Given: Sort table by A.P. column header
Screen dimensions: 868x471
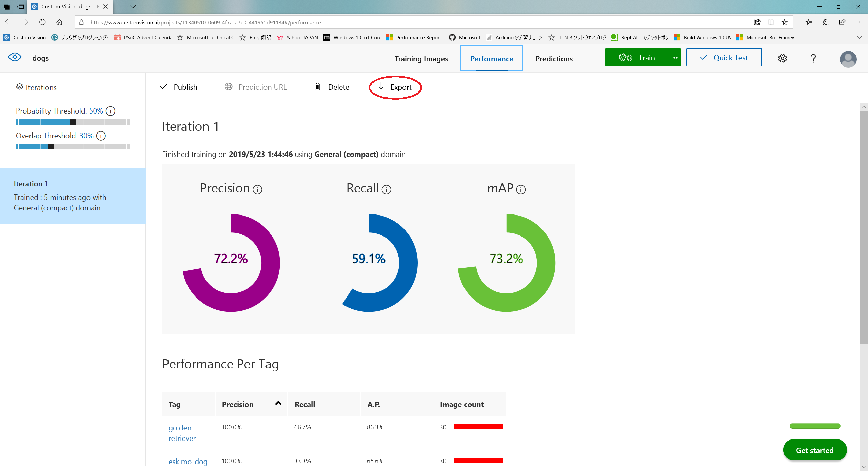Looking at the screenshot, I should [397, 404].
